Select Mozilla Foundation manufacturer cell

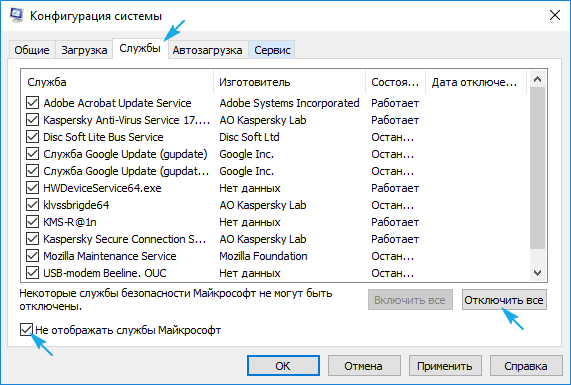[263, 256]
